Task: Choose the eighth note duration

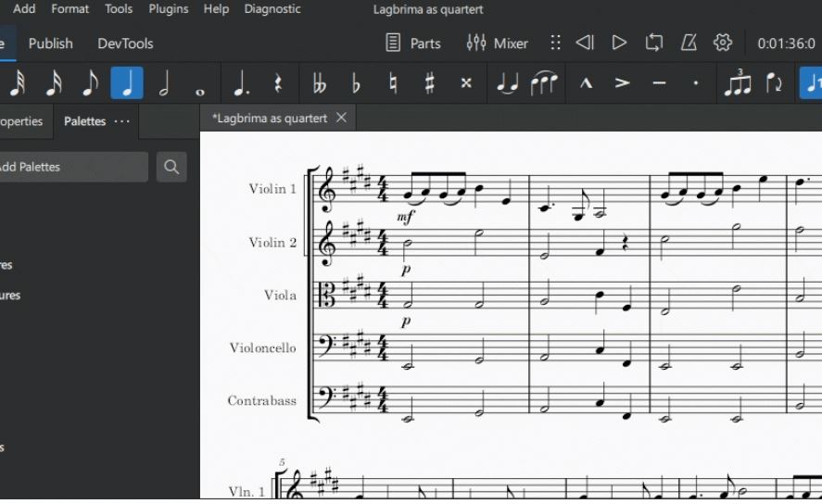Action: click(90, 83)
